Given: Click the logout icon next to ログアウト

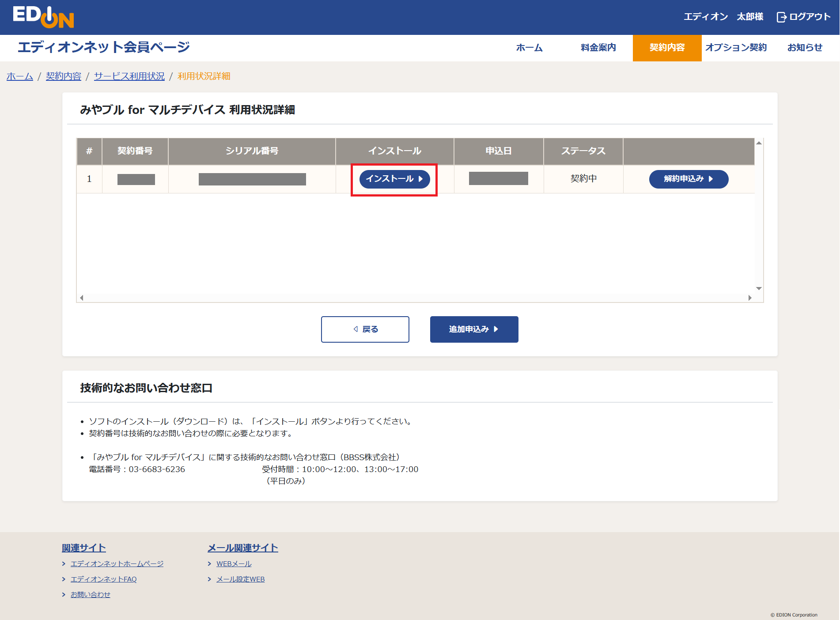Looking at the screenshot, I should [x=782, y=17].
